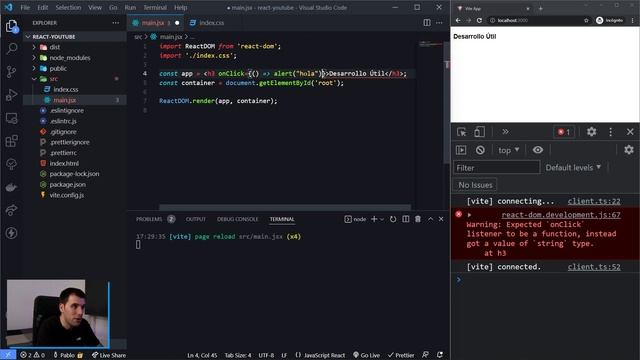The width and height of the screenshot is (640, 360).
Task: Open the top JavaScript context dropdown
Action: pos(509,150)
